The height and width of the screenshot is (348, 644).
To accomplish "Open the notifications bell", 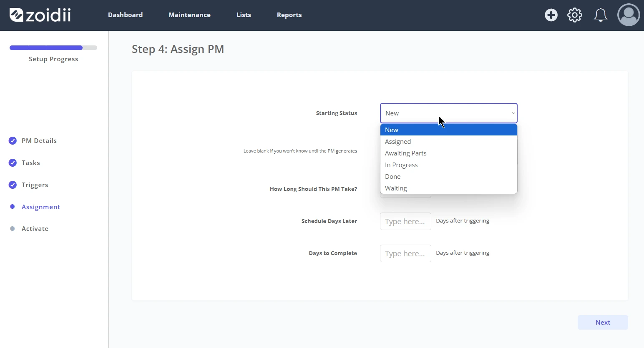I will coord(600,15).
